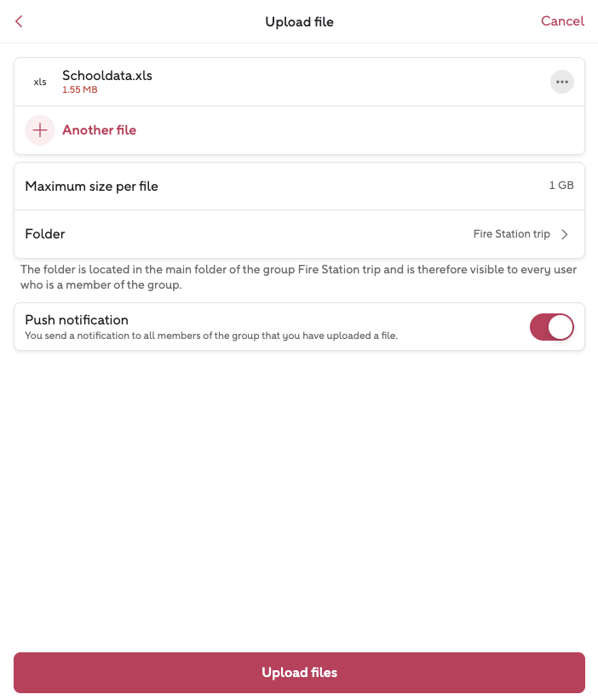Click the Another file link
Screen dimensions: 598x700
[99, 130]
